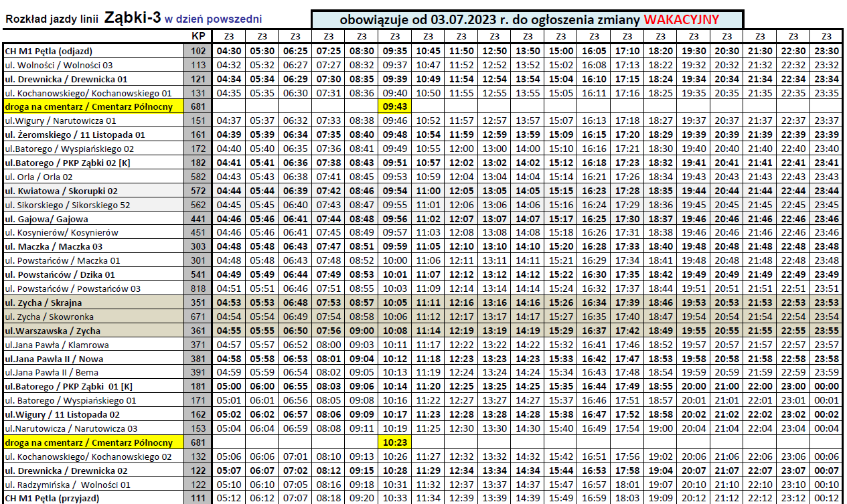Click stop 'ul. Kochanowskiego/ Kochanowskiego 02'
The image size is (847, 504).
(88, 456)
